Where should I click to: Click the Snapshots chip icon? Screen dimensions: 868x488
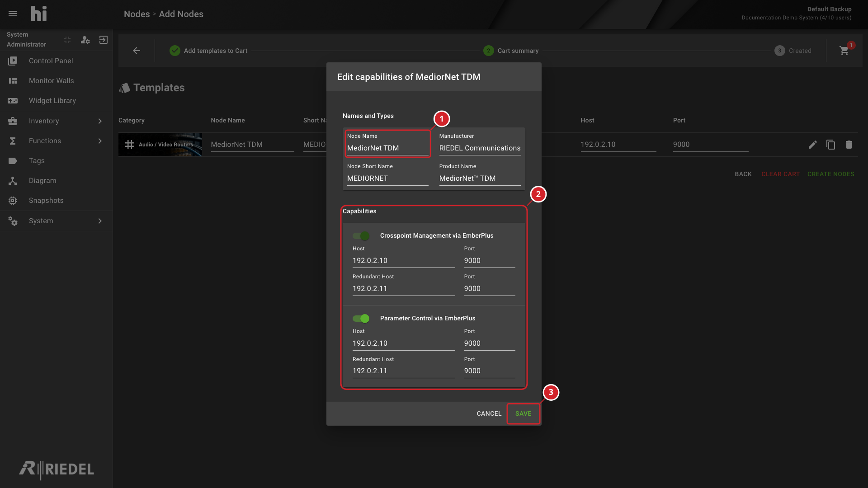click(13, 200)
